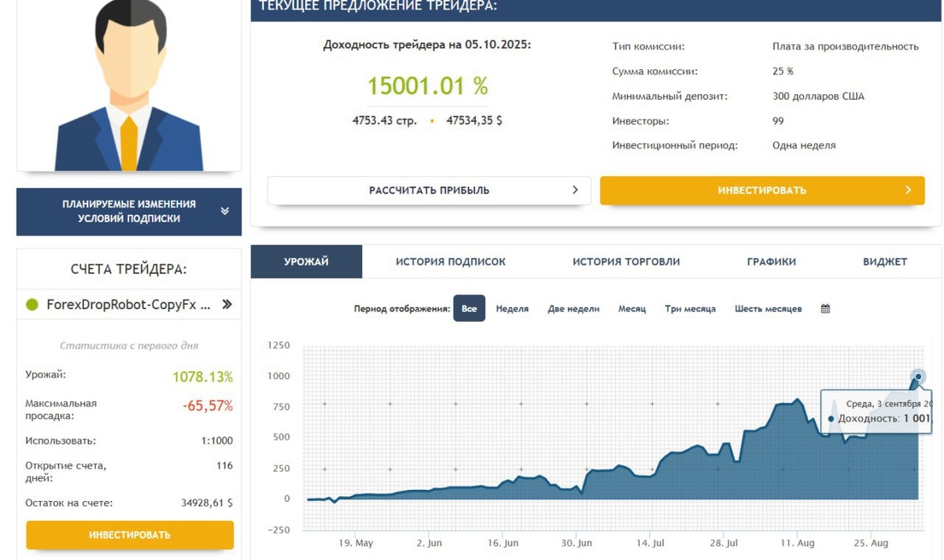This screenshot has width=944, height=560.
Task: Click the 300 долларов США minimum deposit
Action: point(818,97)
